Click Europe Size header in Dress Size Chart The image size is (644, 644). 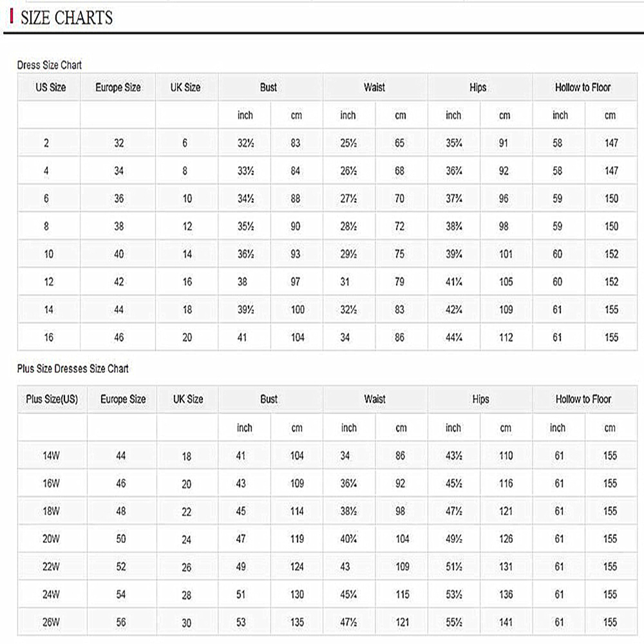coord(118,88)
